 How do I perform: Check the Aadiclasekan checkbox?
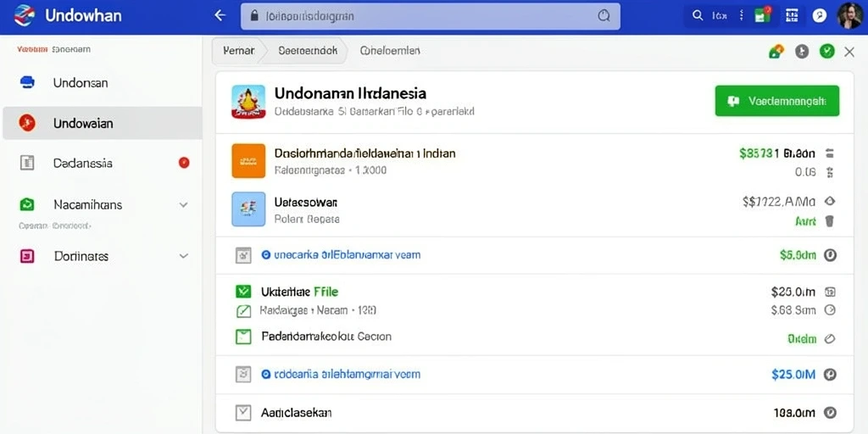pos(243,413)
